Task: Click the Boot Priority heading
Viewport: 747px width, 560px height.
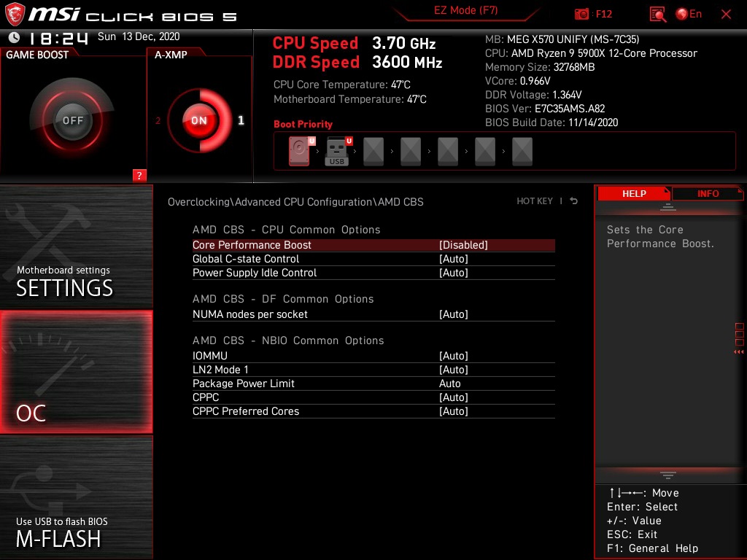Action: pyautogui.click(x=303, y=124)
